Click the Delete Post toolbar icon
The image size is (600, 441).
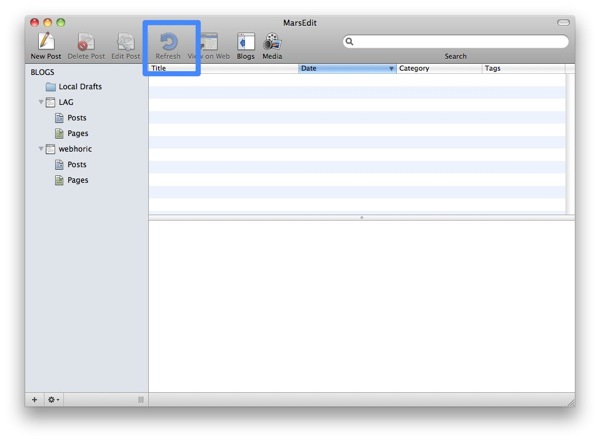coord(86,42)
